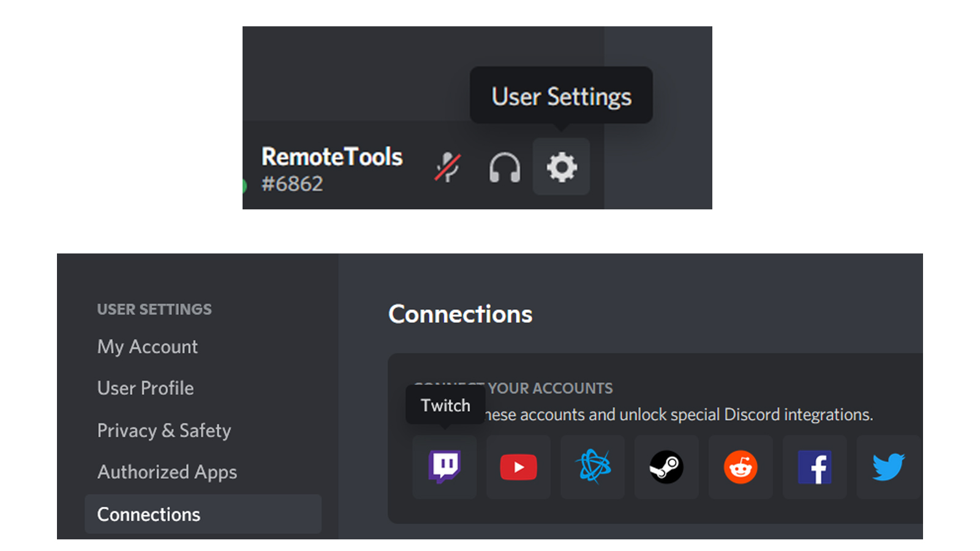
Task: Connect a Twitch account
Action: [x=445, y=467]
